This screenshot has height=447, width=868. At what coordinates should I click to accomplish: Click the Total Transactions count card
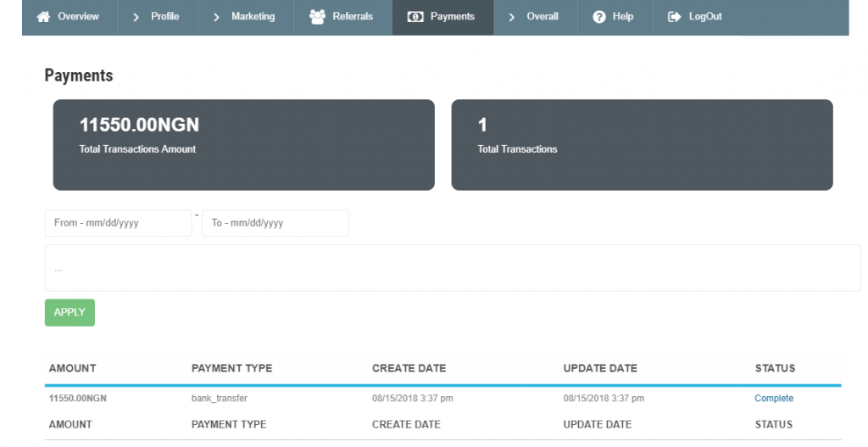tap(642, 145)
